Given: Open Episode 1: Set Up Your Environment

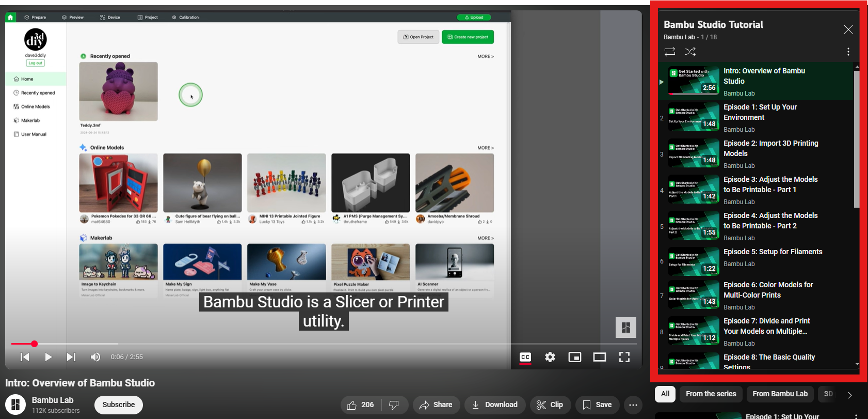Looking at the screenshot, I should pos(756,117).
